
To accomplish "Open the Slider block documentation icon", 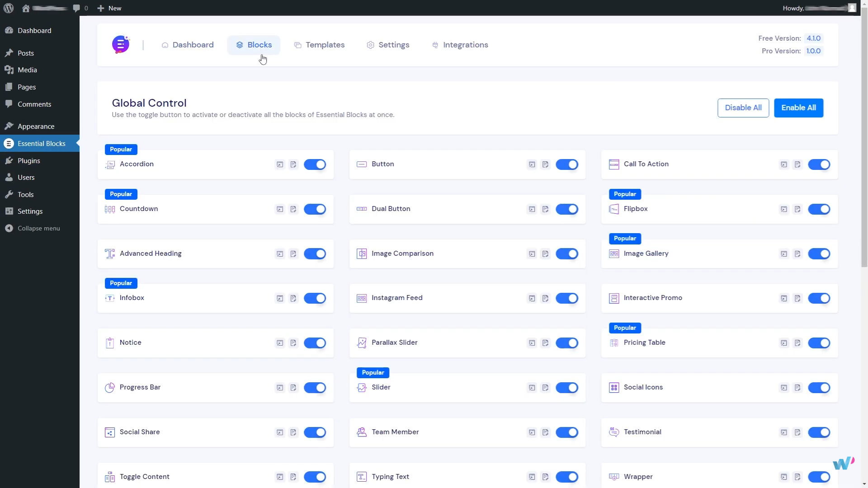I will point(545,388).
